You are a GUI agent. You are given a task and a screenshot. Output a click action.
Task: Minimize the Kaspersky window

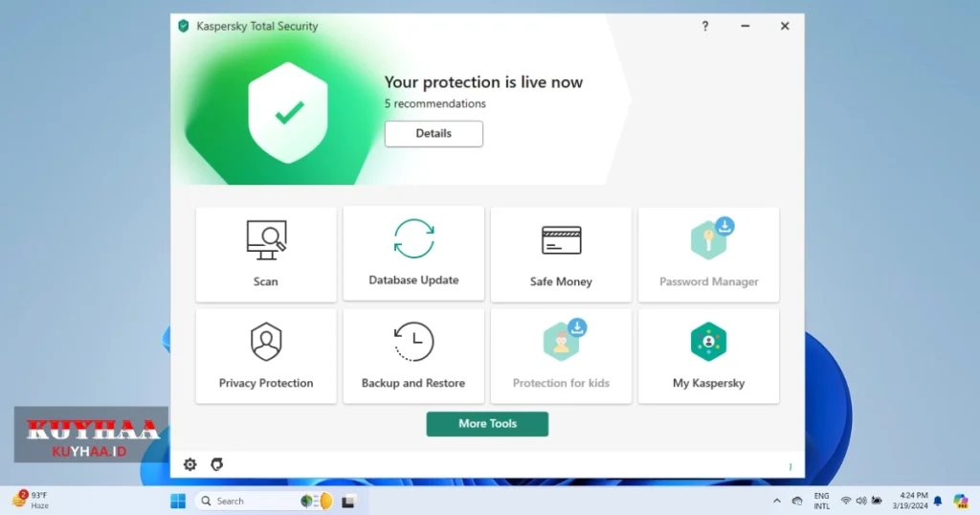click(x=745, y=26)
